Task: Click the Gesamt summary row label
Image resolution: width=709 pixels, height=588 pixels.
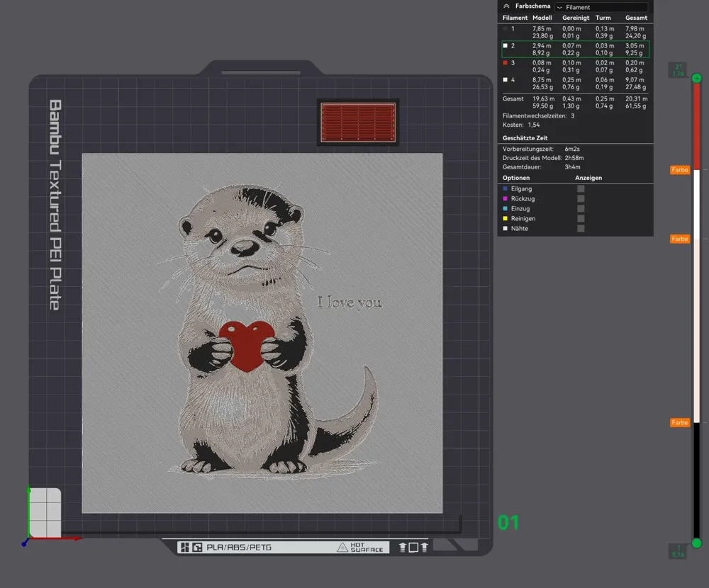Action: click(x=513, y=99)
